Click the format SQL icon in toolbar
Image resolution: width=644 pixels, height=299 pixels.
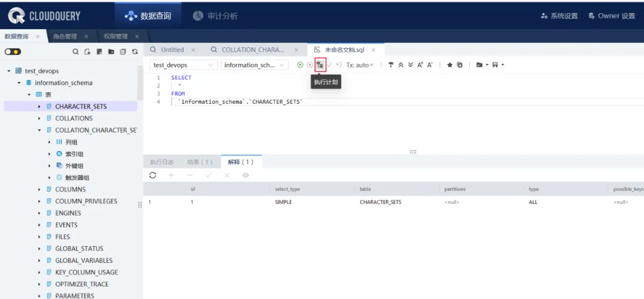point(391,65)
